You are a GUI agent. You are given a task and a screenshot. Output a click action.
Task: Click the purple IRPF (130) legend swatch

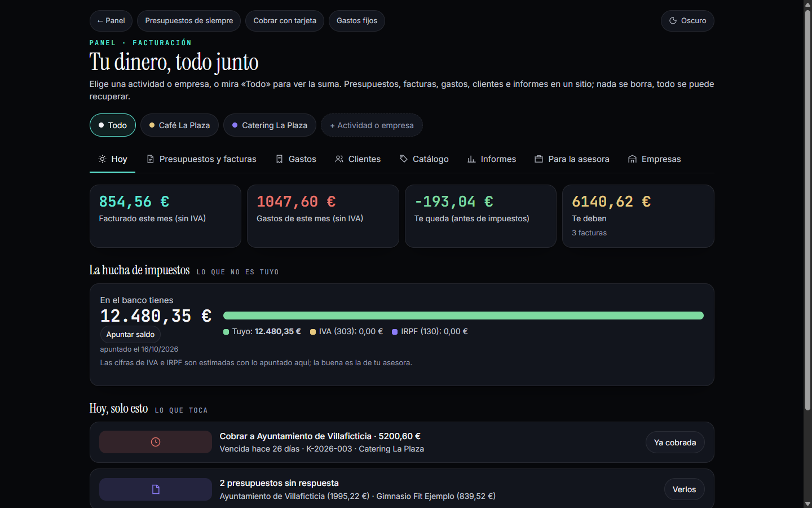(395, 332)
